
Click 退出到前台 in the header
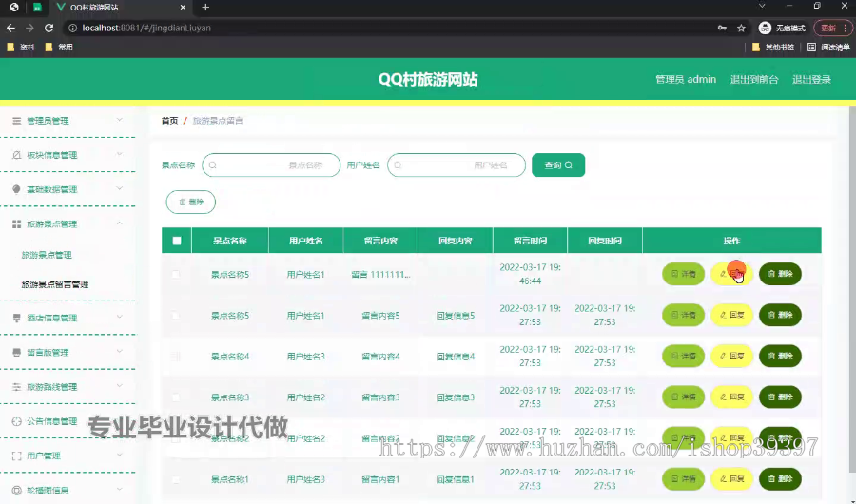click(x=754, y=80)
